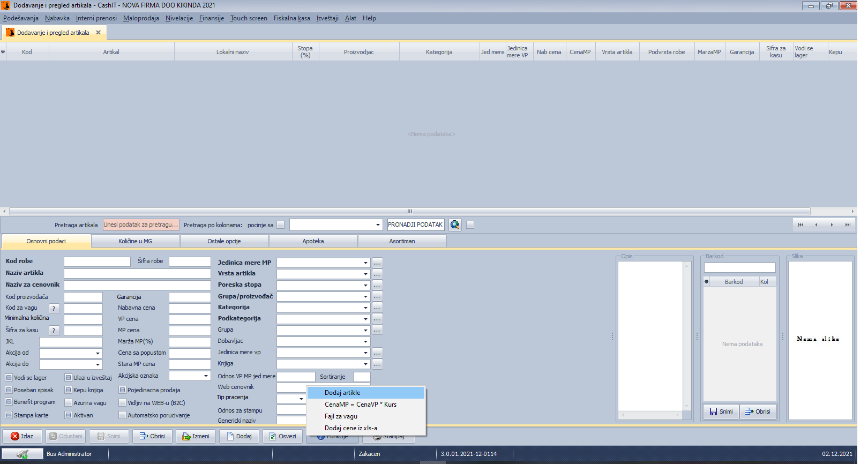The image size is (868, 464).
Task: Click the Barkod panel Obrisi delete button
Action: pos(758,411)
